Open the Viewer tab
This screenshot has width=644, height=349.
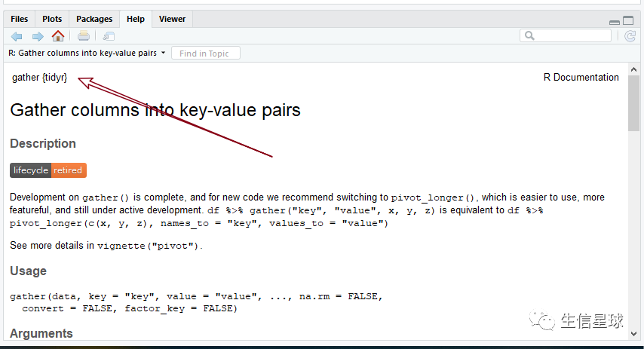tap(172, 19)
